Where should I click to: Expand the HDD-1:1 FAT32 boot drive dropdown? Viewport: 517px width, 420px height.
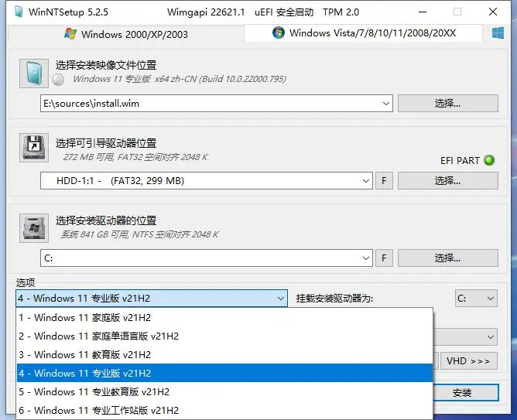tap(365, 181)
